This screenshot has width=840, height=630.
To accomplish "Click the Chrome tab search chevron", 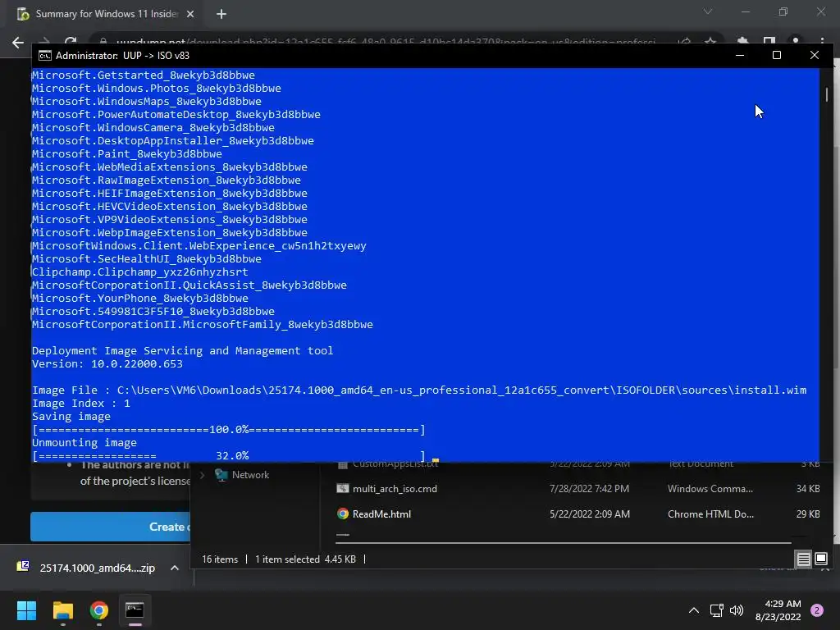I will point(708,11).
